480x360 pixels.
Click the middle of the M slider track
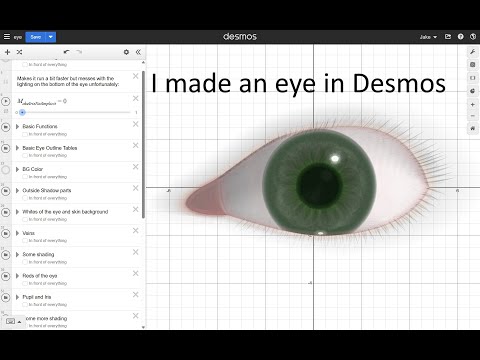75,112
